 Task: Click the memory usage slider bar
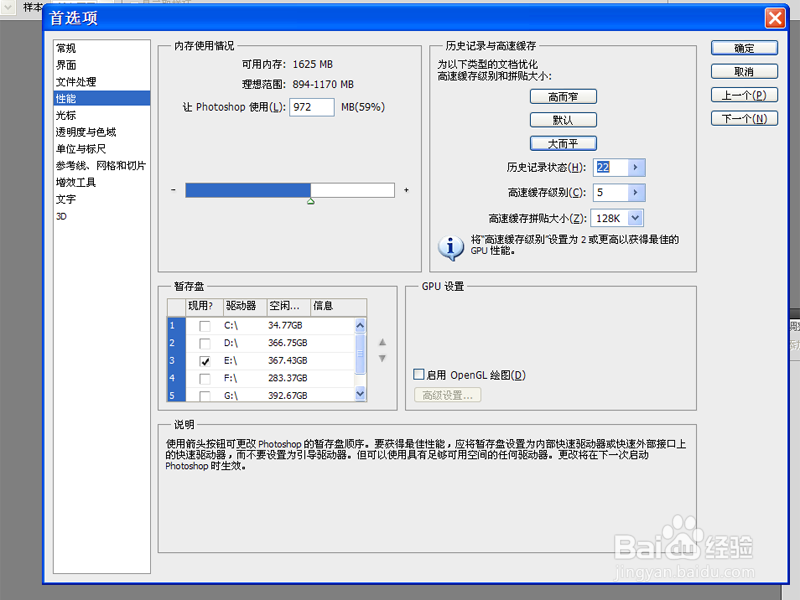(x=290, y=190)
